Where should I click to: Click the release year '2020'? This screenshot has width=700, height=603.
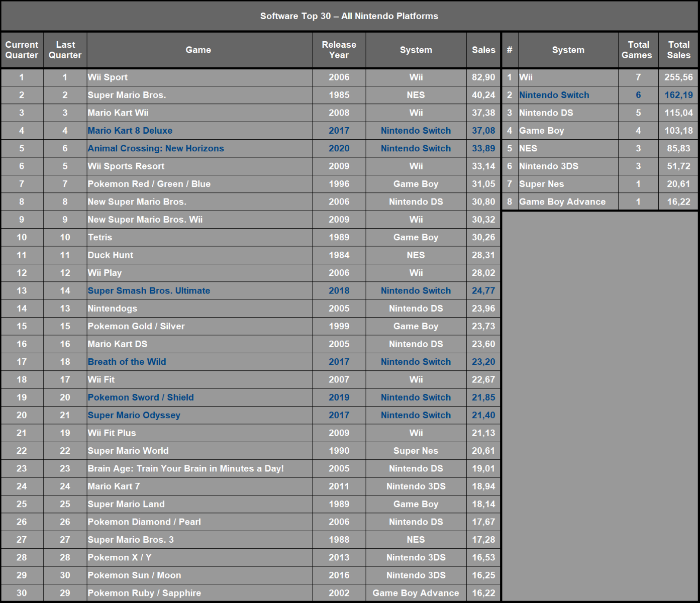tap(339, 148)
